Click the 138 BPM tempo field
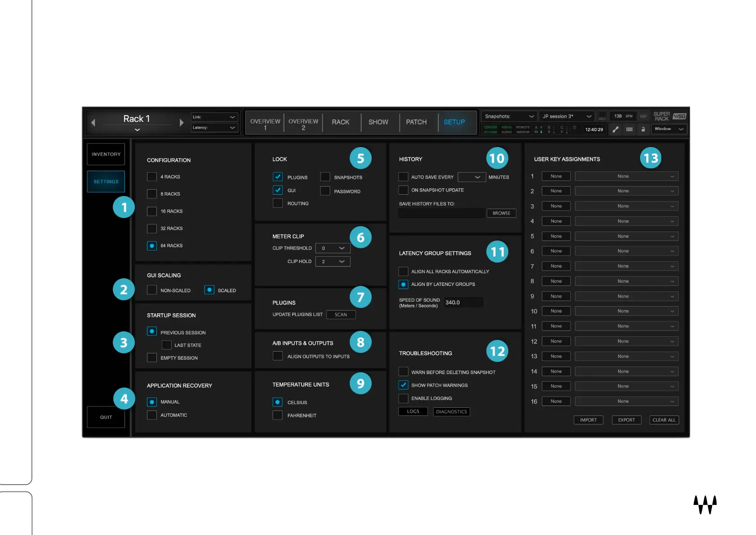 pyautogui.click(x=623, y=116)
